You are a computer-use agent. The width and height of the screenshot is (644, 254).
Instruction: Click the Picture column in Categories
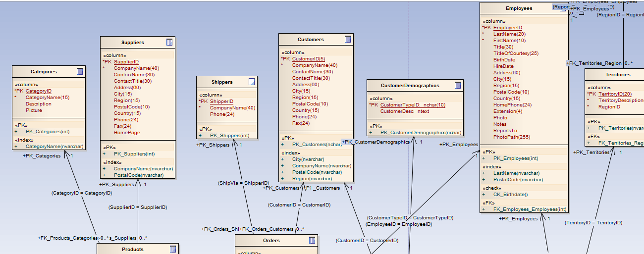pyautogui.click(x=34, y=110)
